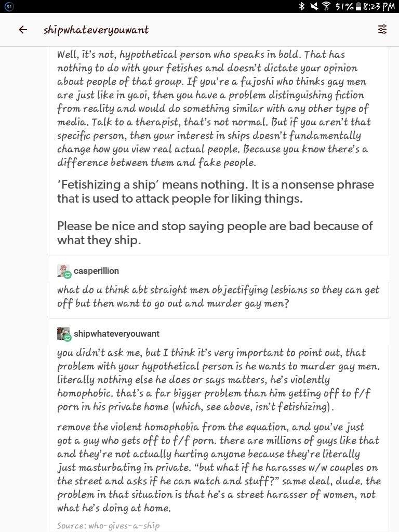Open shipwhateveryouwant username in reblog
This screenshot has width=399, height=532.
point(116,334)
